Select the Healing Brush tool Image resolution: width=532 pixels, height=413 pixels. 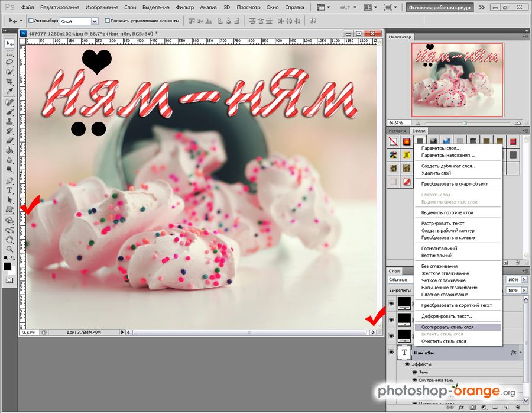point(9,102)
